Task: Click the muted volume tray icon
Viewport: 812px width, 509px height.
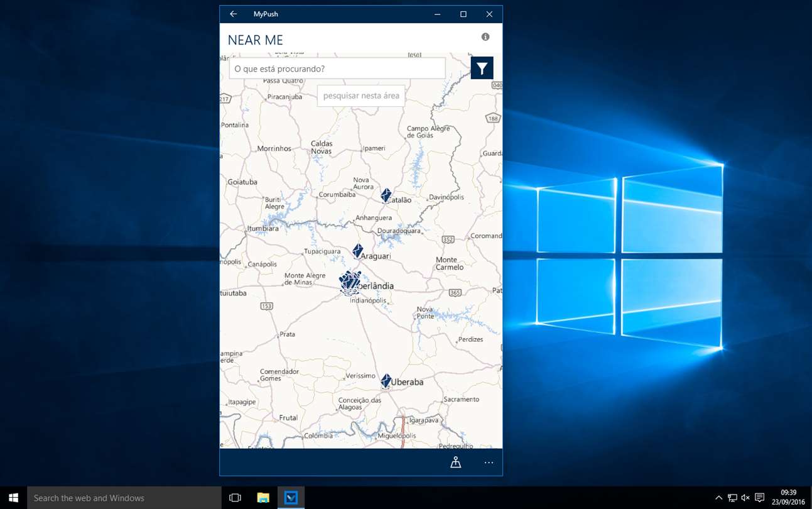Action: [x=745, y=498]
